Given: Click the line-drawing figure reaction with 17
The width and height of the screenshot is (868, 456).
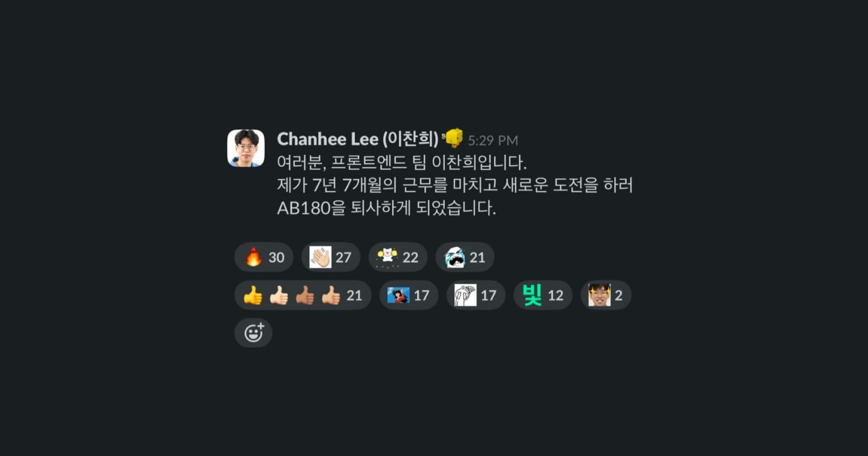Looking at the screenshot, I should click(x=476, y=295).
